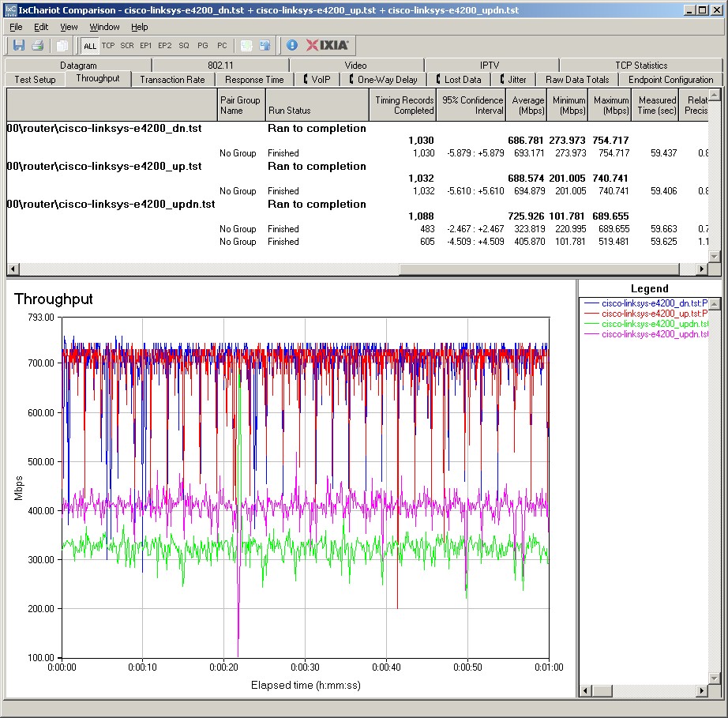This screenshot has width=728, height=718.
Task: Click the Run Status column header
Action: click(317, 105)
